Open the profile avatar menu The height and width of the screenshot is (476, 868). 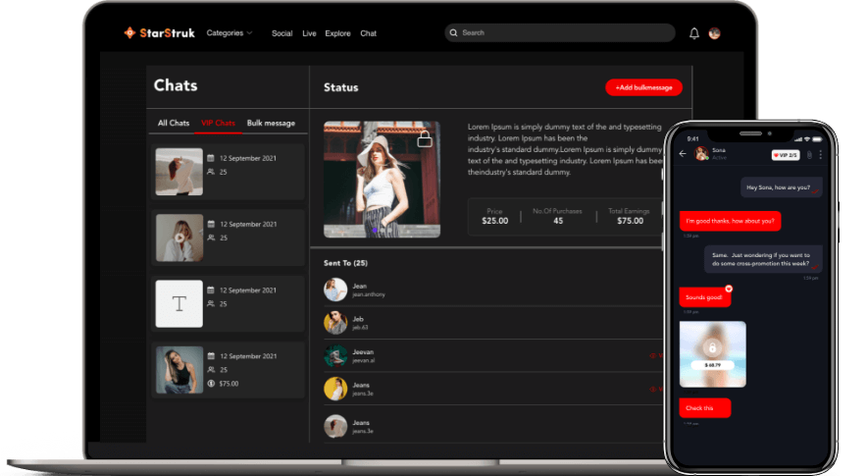715,33
